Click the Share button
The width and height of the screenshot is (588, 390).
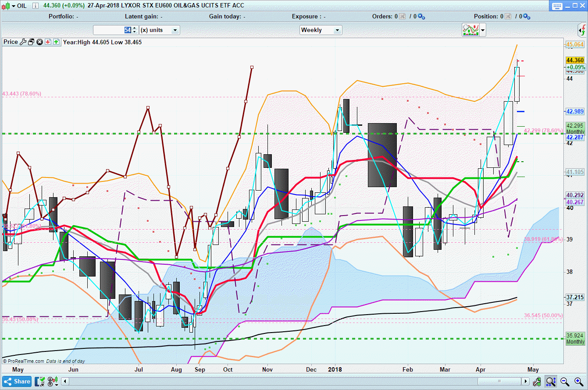pyautogui.click(x=17, y=381)
